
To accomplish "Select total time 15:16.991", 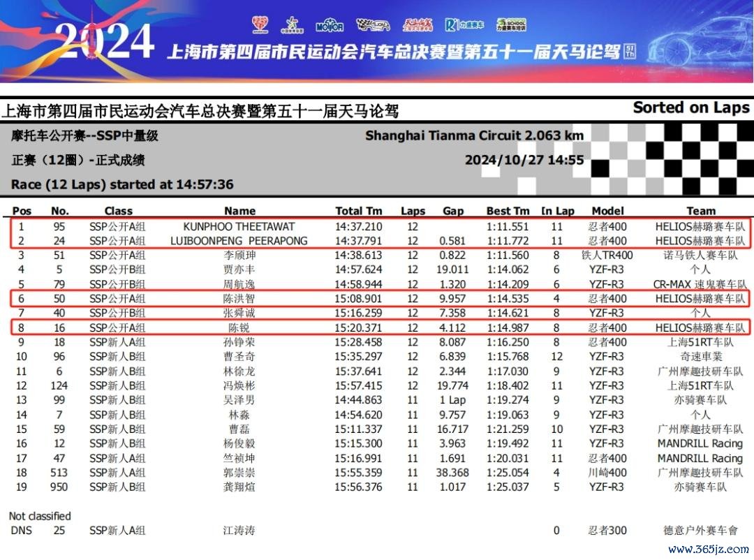I will tap(358, 459).
